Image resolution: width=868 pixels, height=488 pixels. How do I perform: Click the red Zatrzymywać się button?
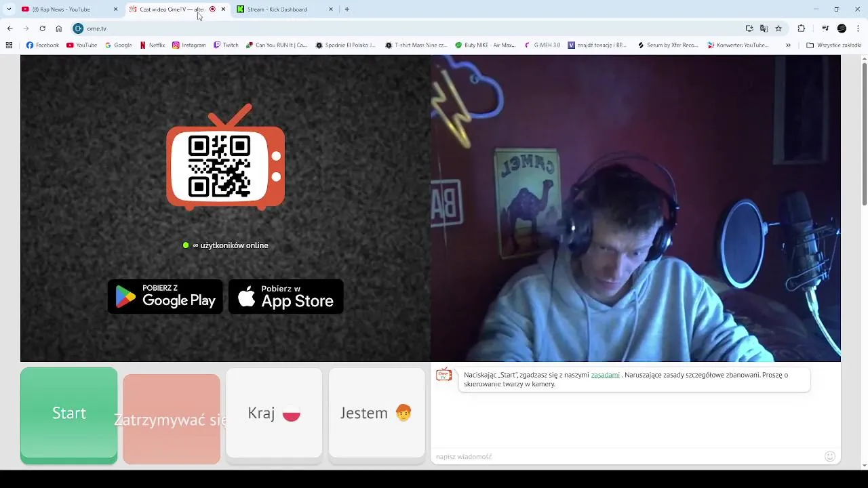(172, 419)
